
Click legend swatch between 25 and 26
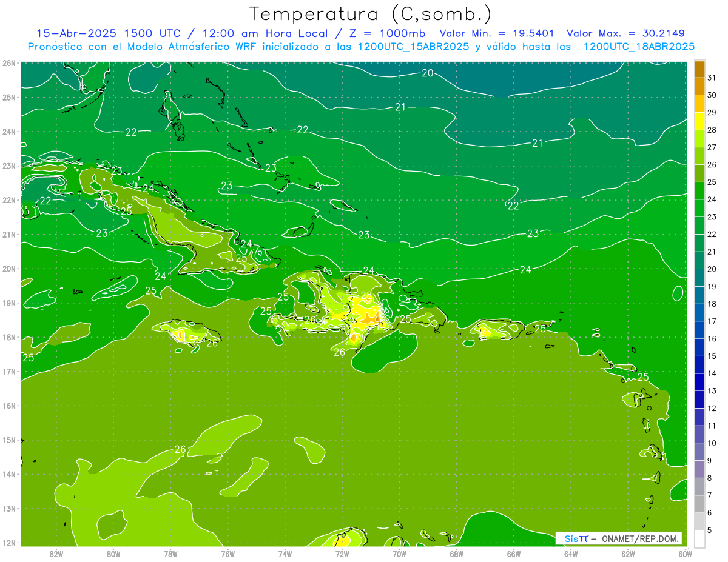point(700,173)
